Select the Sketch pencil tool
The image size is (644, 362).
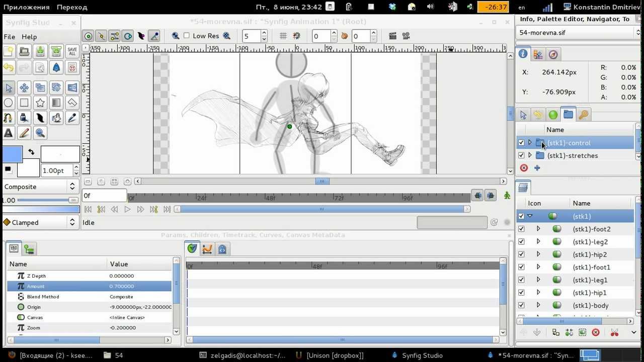pyautogui.click(x=24, y=133)
